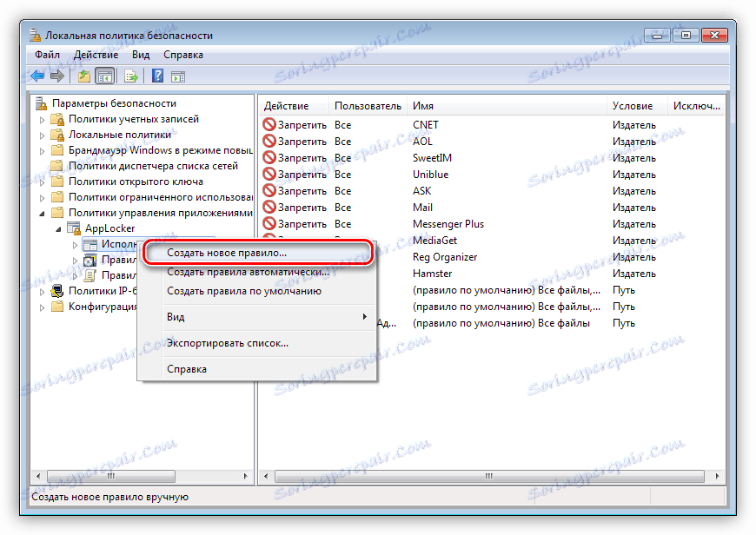The width and height of the screenshot is (756, 535).
Task: Click the Forward navigation arrow in the toolbar
Action: pyautogui.click(x=56, y=76)
